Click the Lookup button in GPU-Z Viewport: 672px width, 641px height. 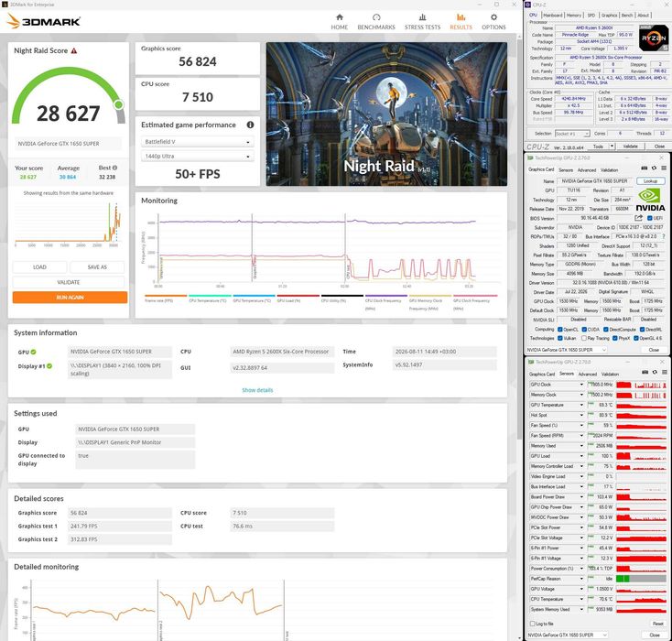point(650,181)
